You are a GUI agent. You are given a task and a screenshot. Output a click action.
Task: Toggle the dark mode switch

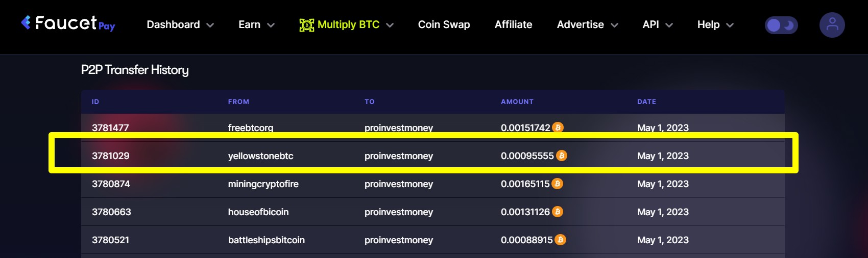[x=781, y=25]
